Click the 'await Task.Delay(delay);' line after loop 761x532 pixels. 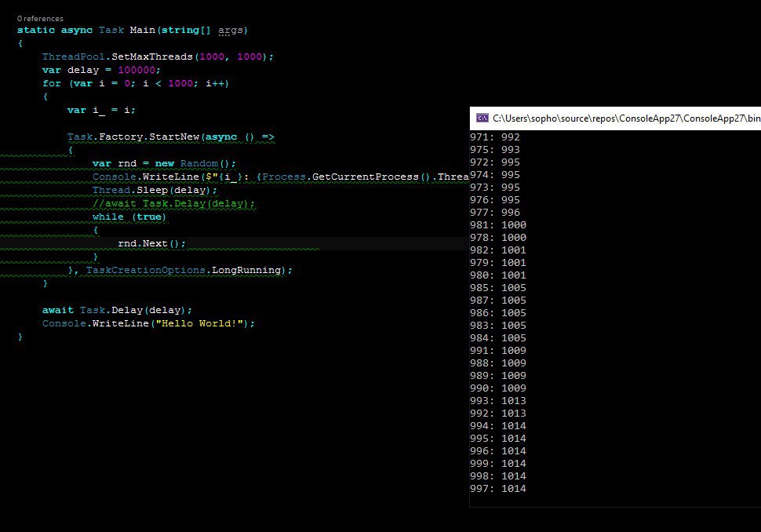click(117, 310)
